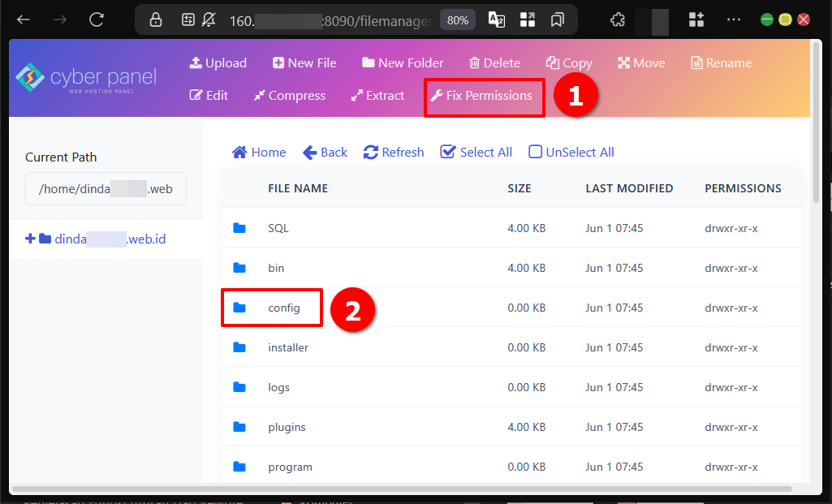Navigate Back to previous folder

[x=325, y=153]
